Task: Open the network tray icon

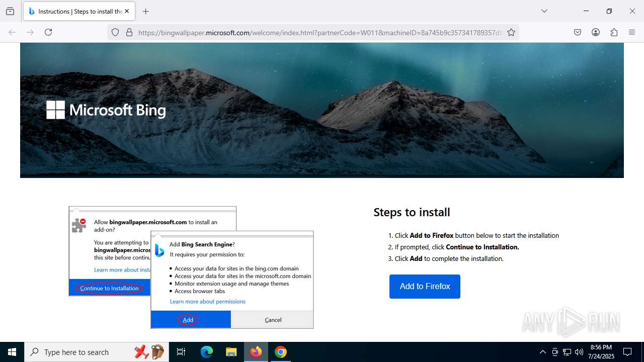Action: tap(567, 352)
